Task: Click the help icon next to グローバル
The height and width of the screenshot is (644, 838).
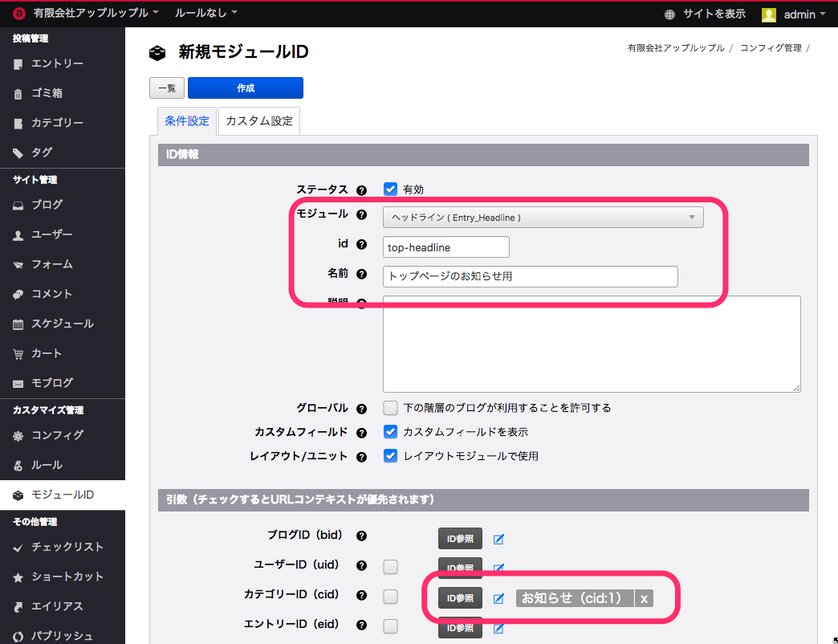Action: point(361,409)
